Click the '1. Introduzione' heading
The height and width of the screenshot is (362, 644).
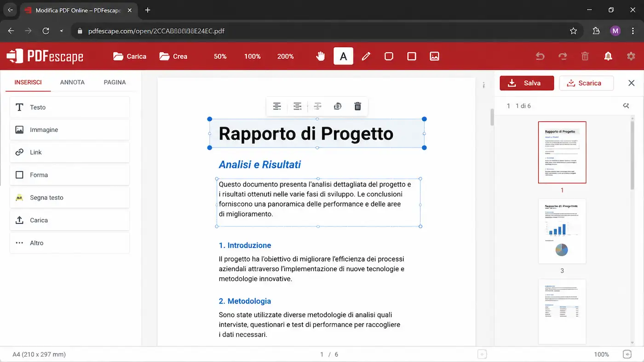245,245
